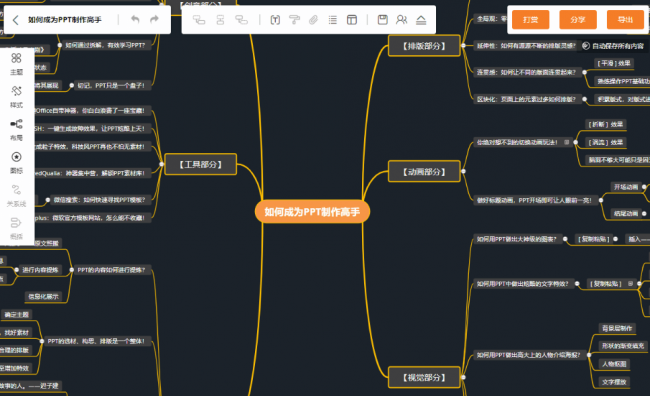This screenshot has width=650, height=396.
Task: Select the 背景层制作 node
Action: pyautogui.click(x=617, y=328)
